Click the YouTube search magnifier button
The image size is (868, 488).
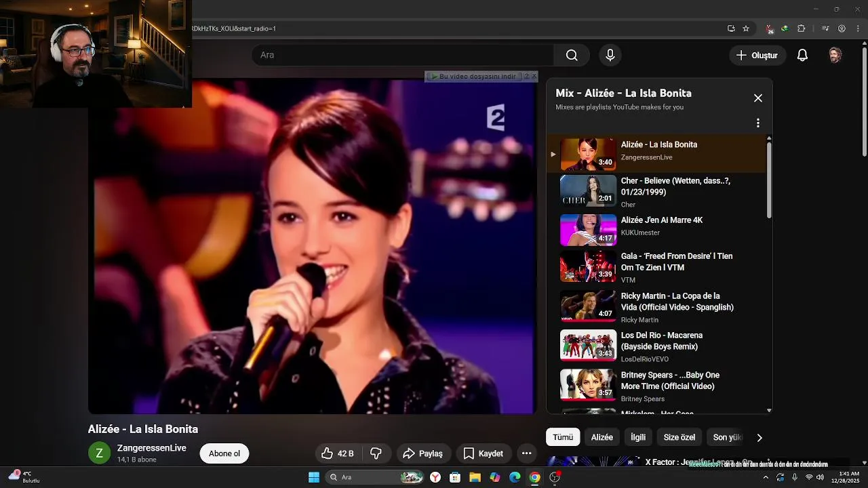click(x=572, y=55)
